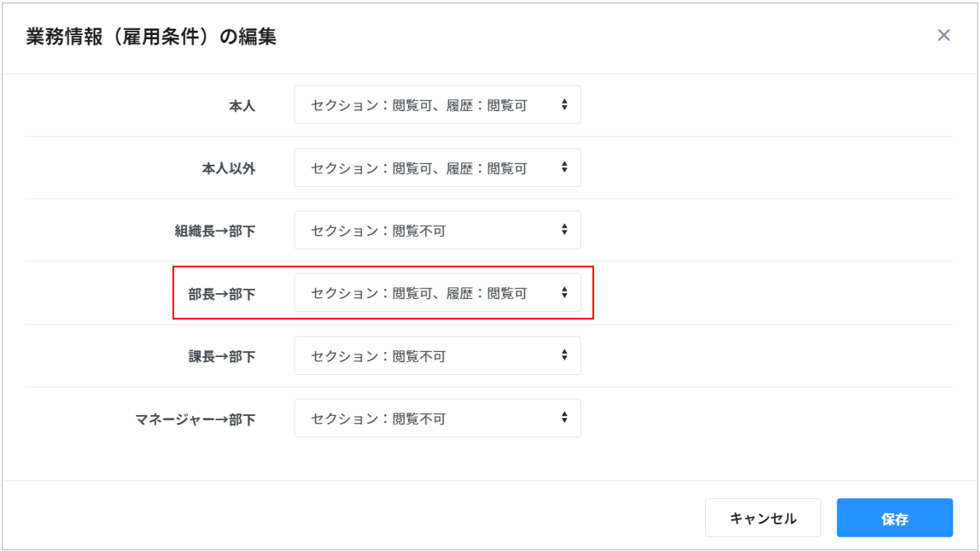Click the arrow icon on 本人 dropdown

564,105
